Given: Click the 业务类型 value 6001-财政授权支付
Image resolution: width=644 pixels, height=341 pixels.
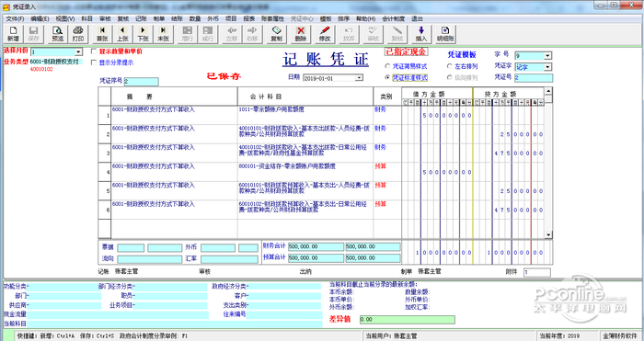Looking at the screenshot, I should click(55, 62).
